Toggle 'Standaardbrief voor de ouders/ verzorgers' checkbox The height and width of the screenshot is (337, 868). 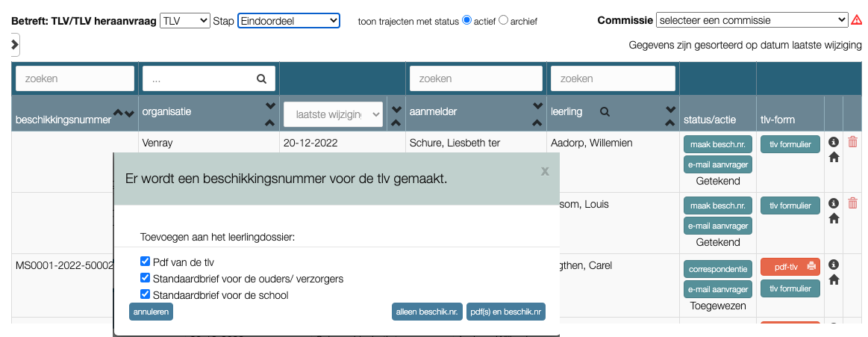[146, 278]
